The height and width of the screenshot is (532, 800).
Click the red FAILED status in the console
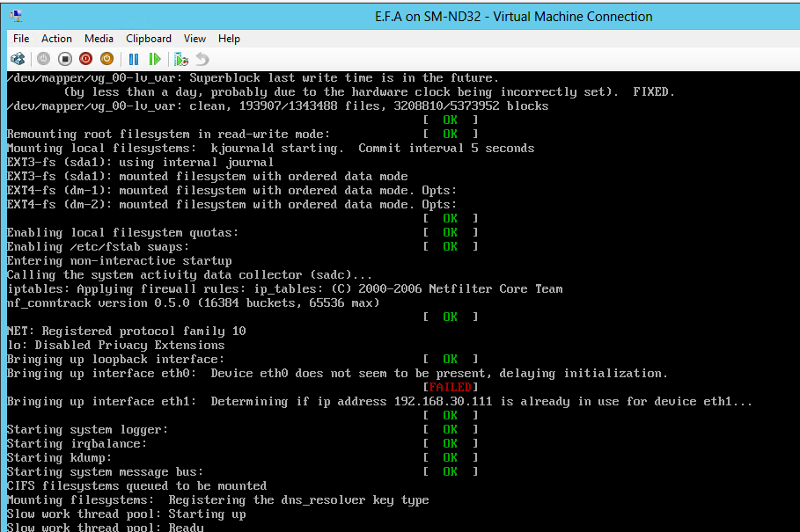point(450,387)
